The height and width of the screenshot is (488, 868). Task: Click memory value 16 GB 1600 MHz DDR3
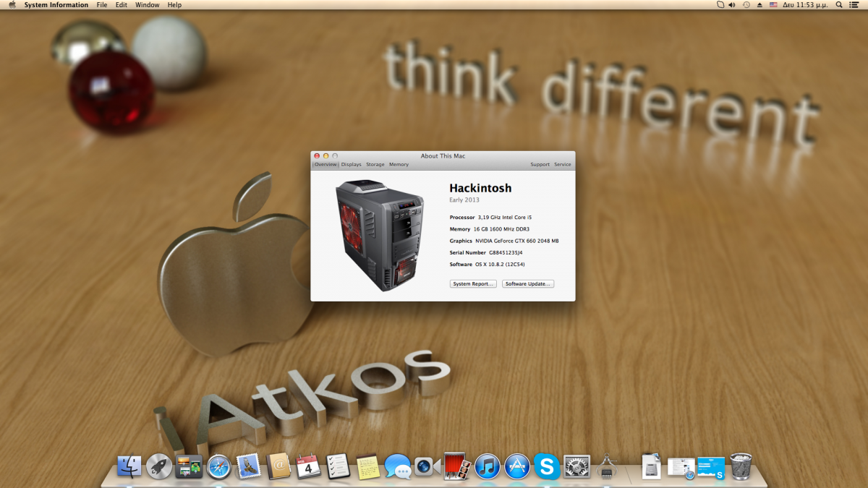coord(501,229)
